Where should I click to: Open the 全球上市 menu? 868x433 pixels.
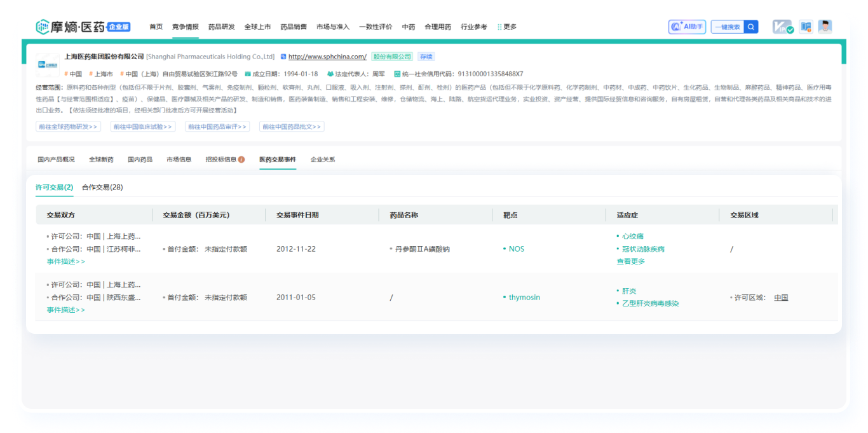(x=257, y=27)
